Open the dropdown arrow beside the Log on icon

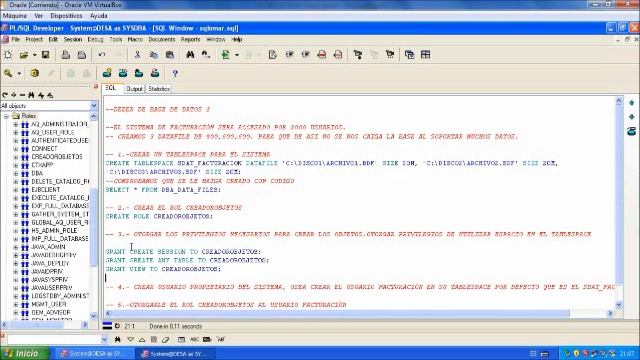pyautogui.click(x=237, y=55)
